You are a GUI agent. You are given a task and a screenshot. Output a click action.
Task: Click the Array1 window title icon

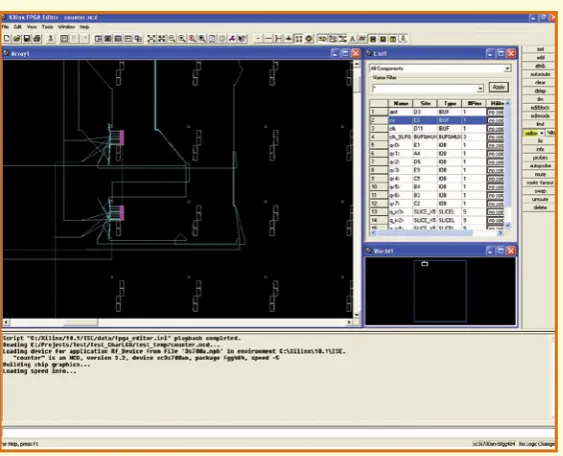click(6, 53)
